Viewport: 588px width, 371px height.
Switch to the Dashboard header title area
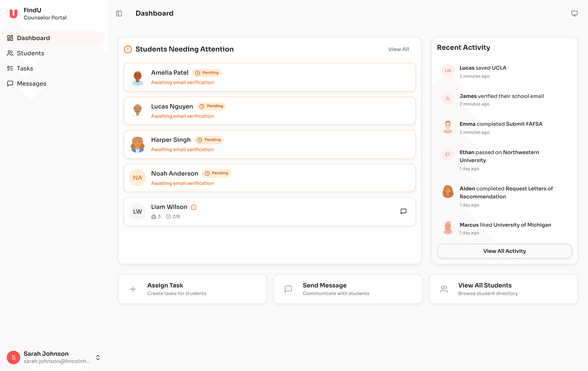pyautogui.click(x=154, y=13)
